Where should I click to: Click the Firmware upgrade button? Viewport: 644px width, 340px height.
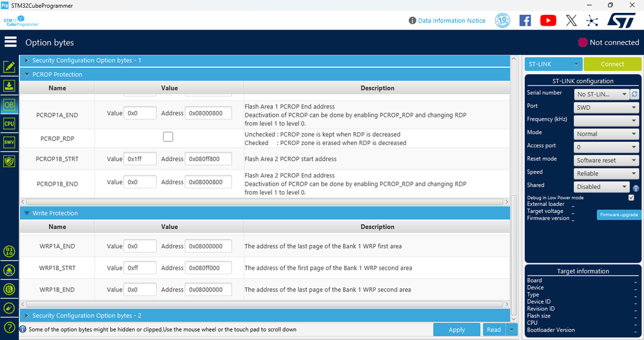(618, 215)
